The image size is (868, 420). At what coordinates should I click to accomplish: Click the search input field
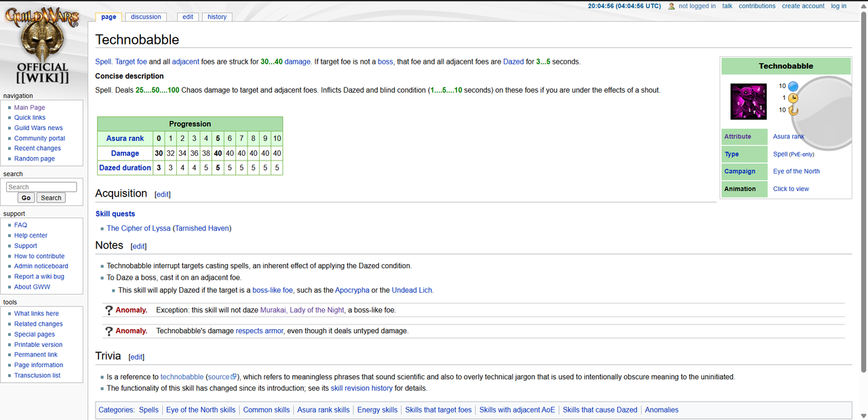point(41,187)
